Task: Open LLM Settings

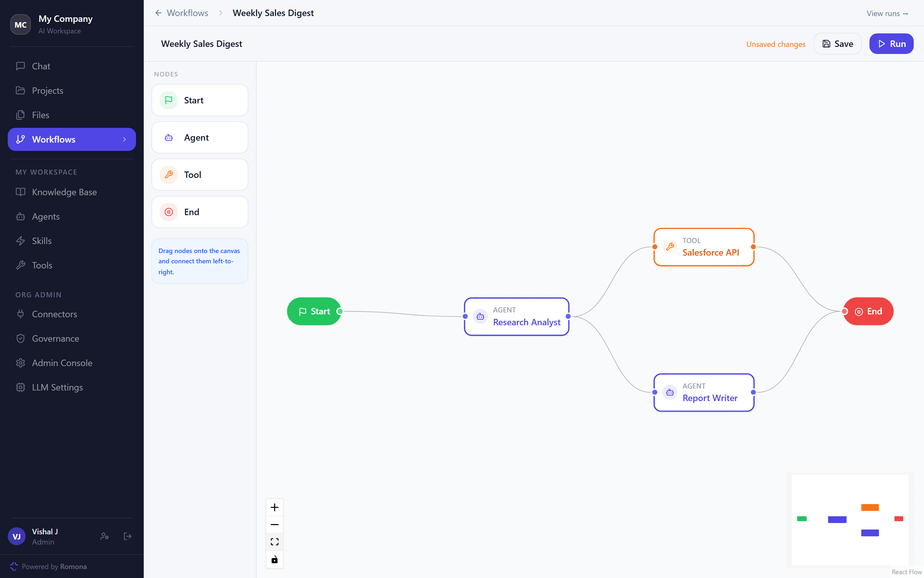Action: tap(72, 387)
